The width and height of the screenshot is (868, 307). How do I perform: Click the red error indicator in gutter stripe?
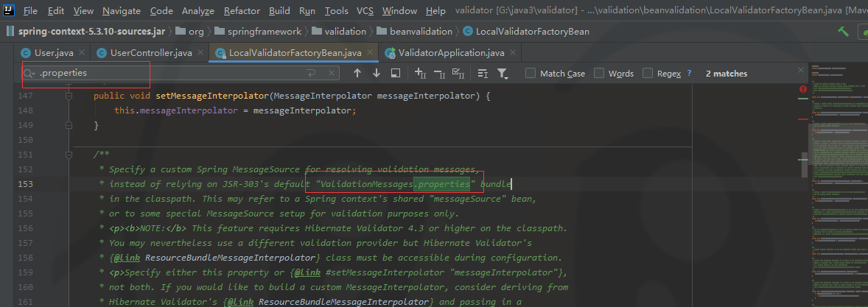point(802,89)
